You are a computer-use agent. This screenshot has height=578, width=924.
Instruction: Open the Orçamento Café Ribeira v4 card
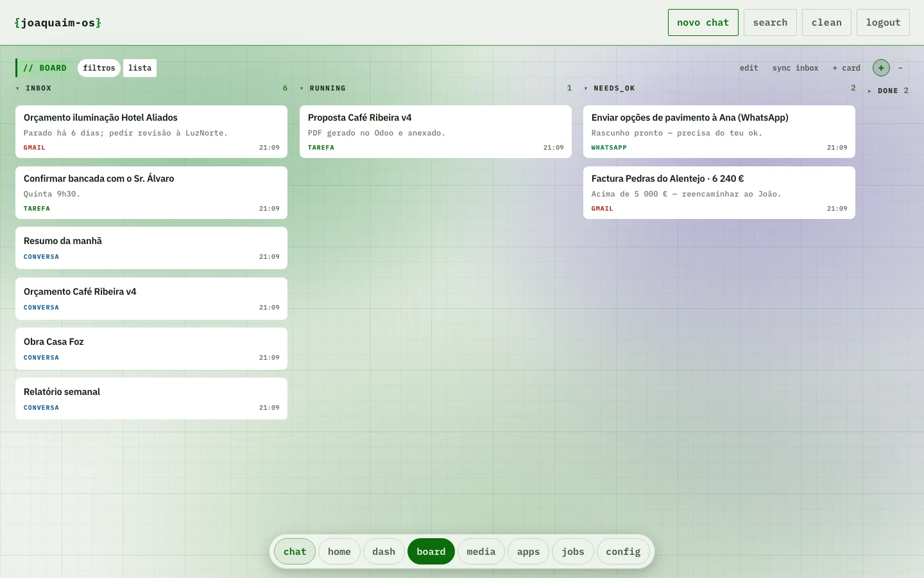click(x=151, y=299)
